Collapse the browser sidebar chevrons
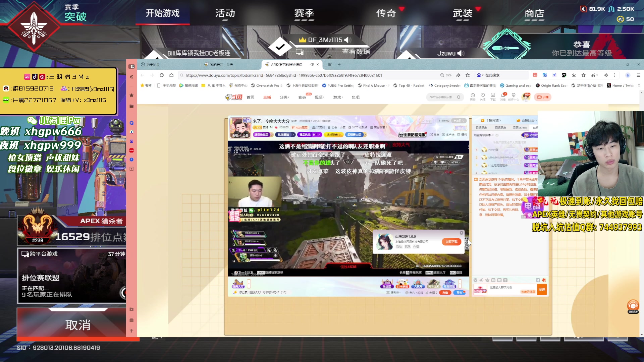 pyautogui.click(x=131, y=77)
